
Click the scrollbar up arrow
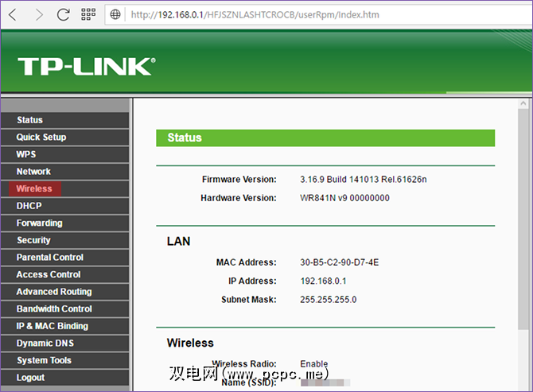click(523, 103)
